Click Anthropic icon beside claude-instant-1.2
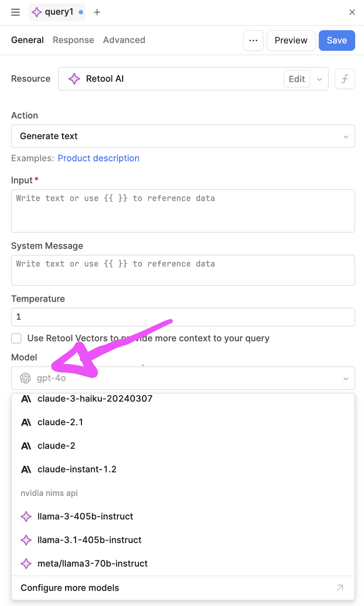Screen dimensions: 364x606 click(26, 469)
